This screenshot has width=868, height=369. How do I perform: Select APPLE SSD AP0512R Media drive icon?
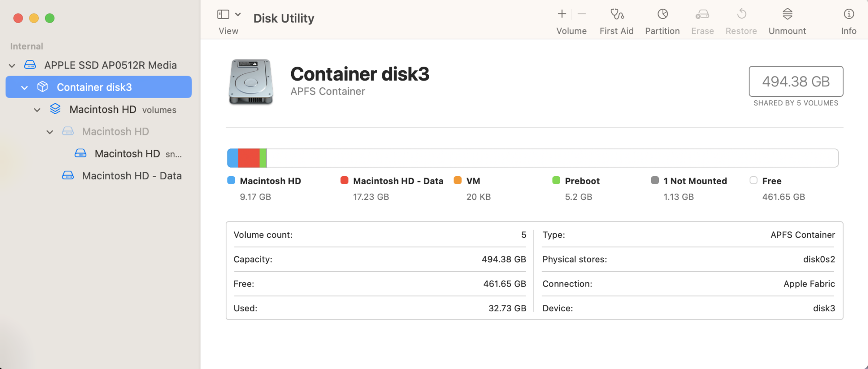point(30,65)
